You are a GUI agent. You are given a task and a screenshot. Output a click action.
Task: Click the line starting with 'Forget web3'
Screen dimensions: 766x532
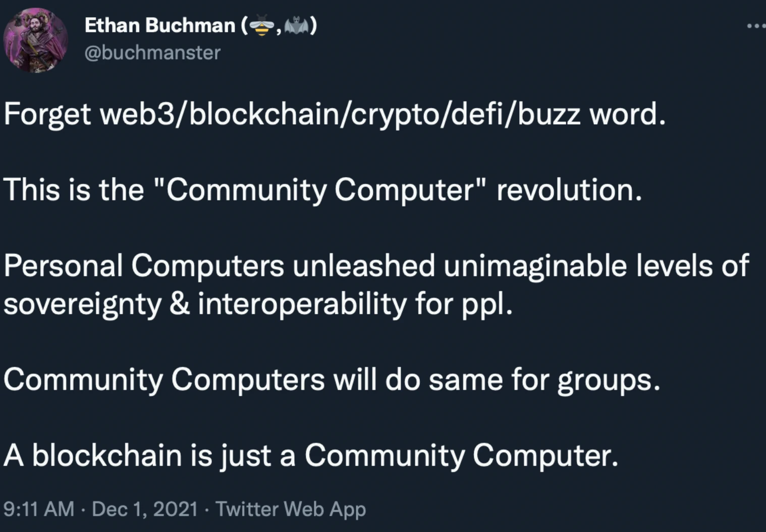tap(335, 115)
